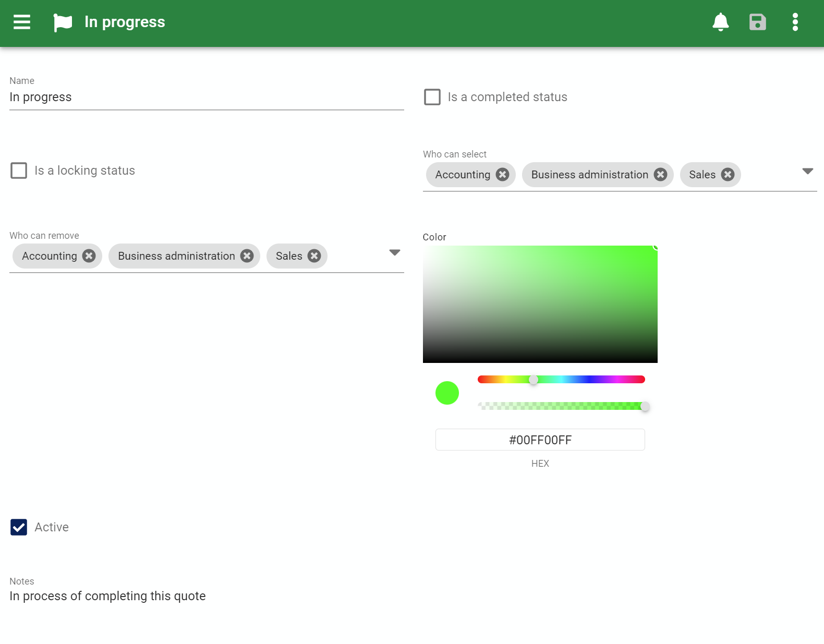The width and height of the screenshot is (824, 644).
Task: Open the three-dot more options menu
Action: click(795, 22)
